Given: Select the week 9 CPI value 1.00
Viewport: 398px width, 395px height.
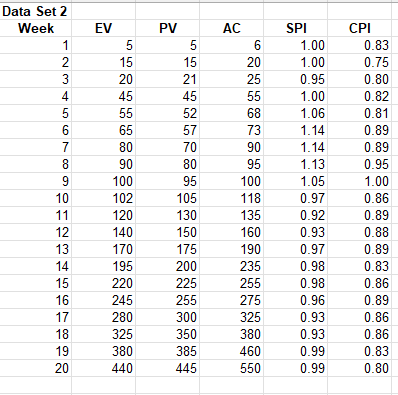Looking at the screenshot, I should (x=359, y=181).
